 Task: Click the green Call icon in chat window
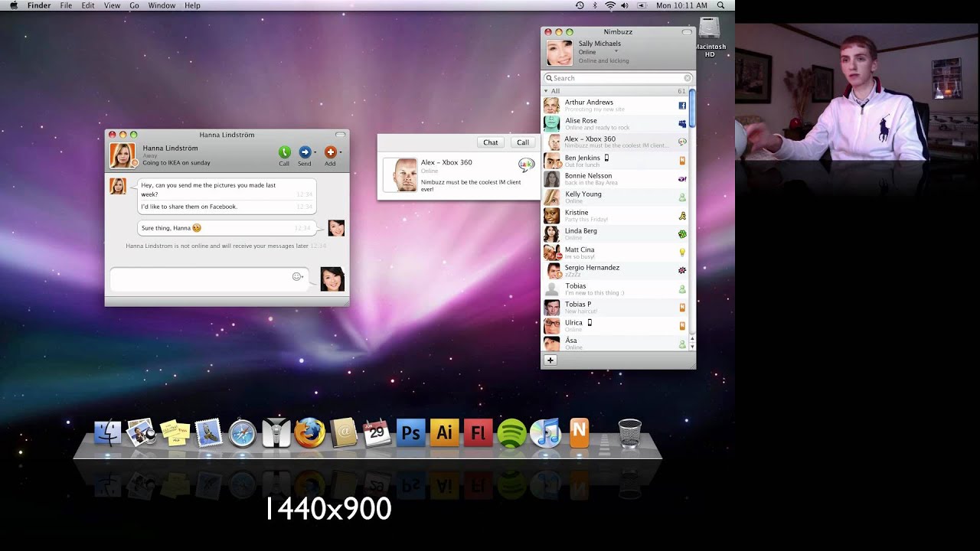[x=284, y=152]
